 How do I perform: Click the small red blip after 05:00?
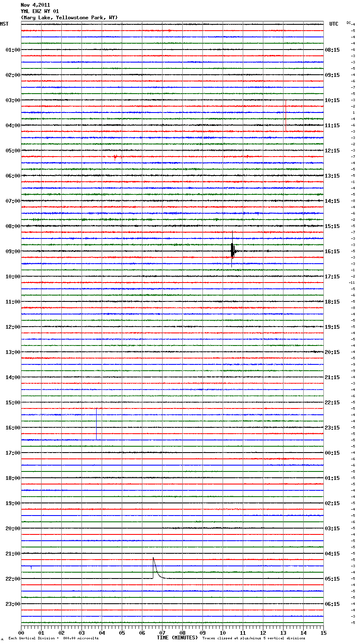coord(115,157)
